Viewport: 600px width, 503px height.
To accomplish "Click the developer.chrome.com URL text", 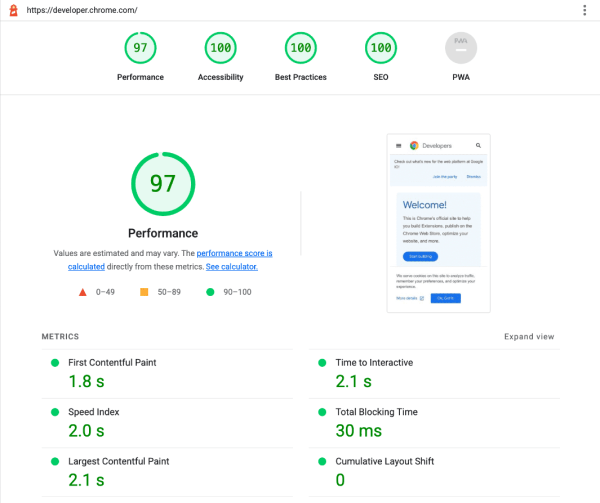I will click(x=84, y=10).
